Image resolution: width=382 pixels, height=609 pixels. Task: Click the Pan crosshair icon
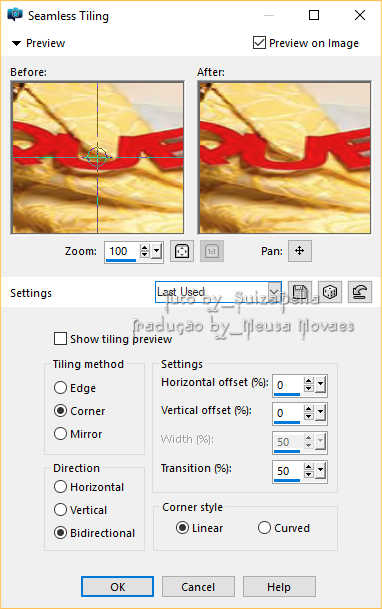coord(300,251)
